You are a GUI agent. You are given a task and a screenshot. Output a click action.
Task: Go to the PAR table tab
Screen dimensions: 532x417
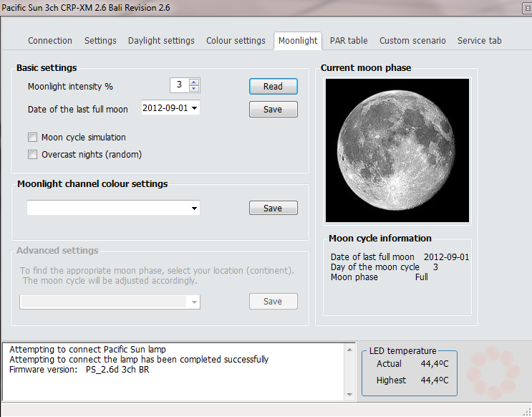click(349, 41)
